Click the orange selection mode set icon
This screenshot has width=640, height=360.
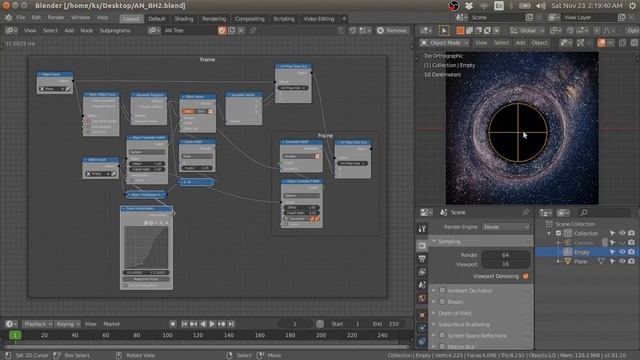click(460, 31)
